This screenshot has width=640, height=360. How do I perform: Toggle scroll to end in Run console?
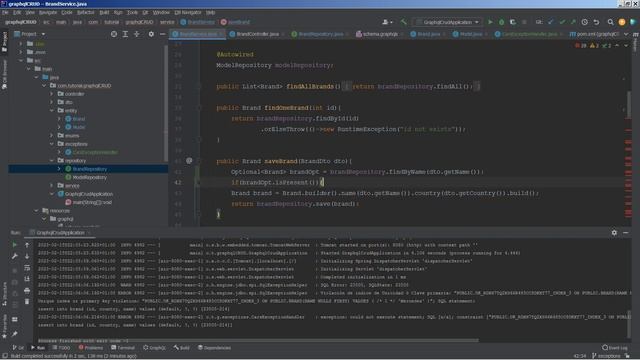pos(27,279)
